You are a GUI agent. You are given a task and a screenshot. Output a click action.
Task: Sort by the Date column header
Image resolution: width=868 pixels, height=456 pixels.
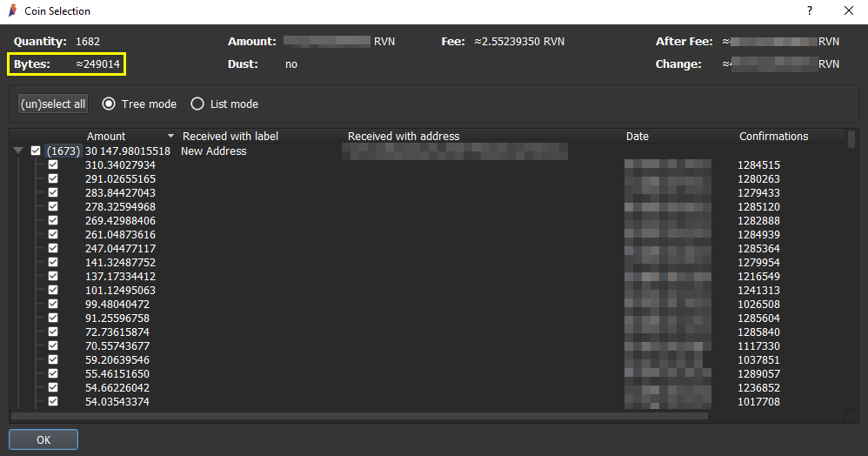click(638, 137)
